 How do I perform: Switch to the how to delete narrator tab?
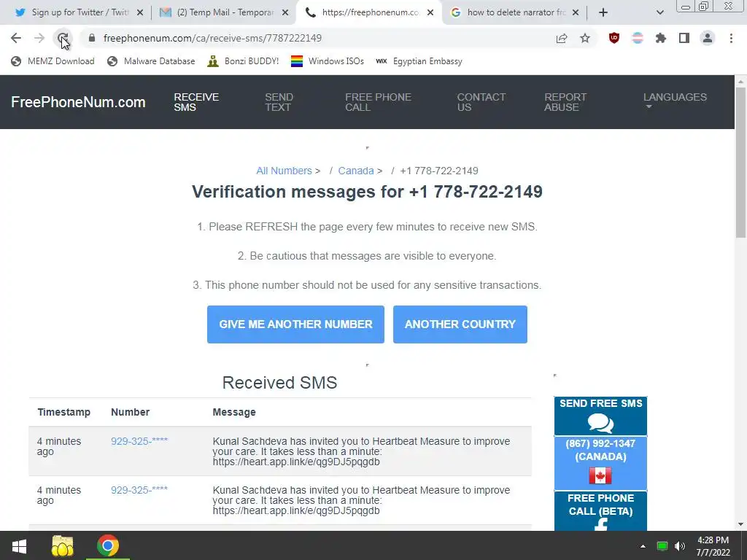point(514,12)
